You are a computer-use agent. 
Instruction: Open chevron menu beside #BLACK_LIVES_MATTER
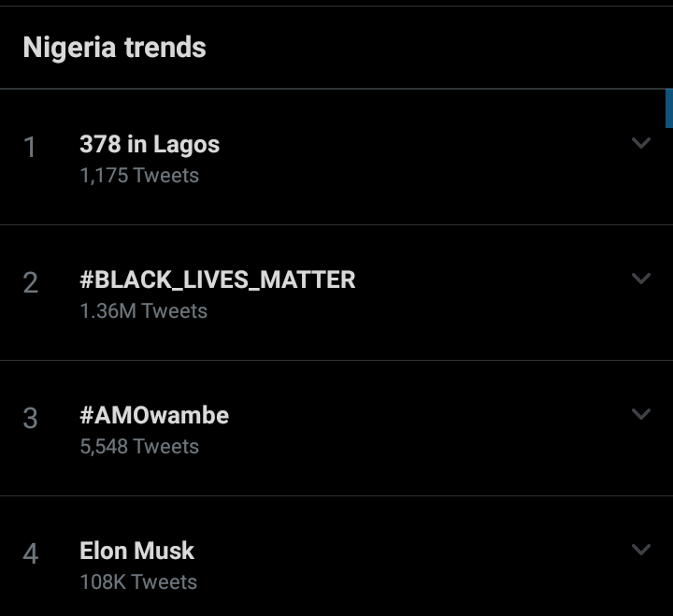point(640,279)
